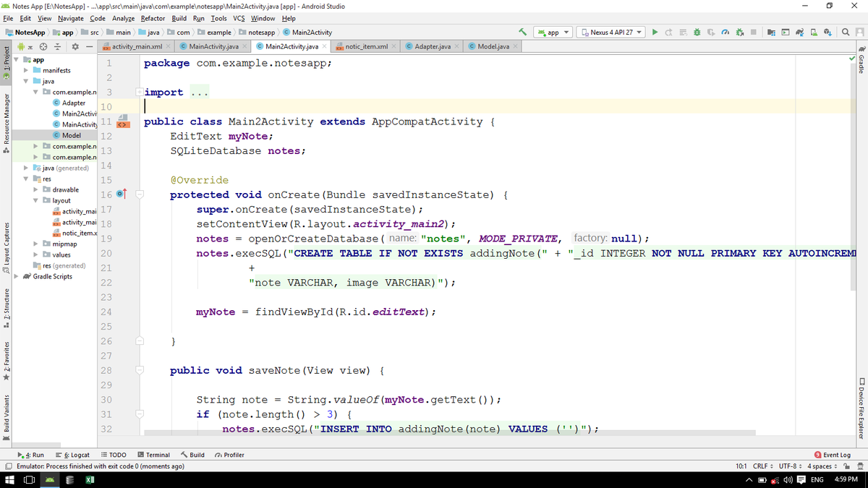The image size is (868, 488).
Task: Open Profiler tool window
Action: [229, 455]
